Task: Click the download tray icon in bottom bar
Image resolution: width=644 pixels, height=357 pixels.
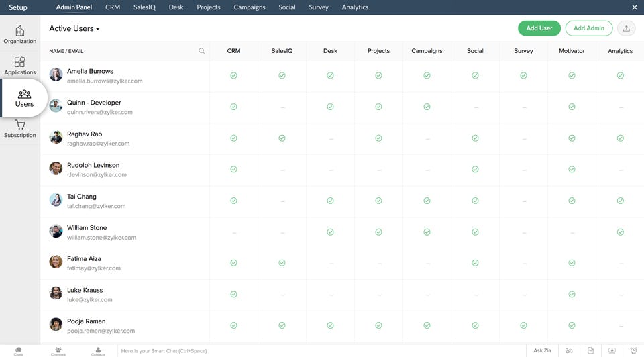Action: [612, 350]
